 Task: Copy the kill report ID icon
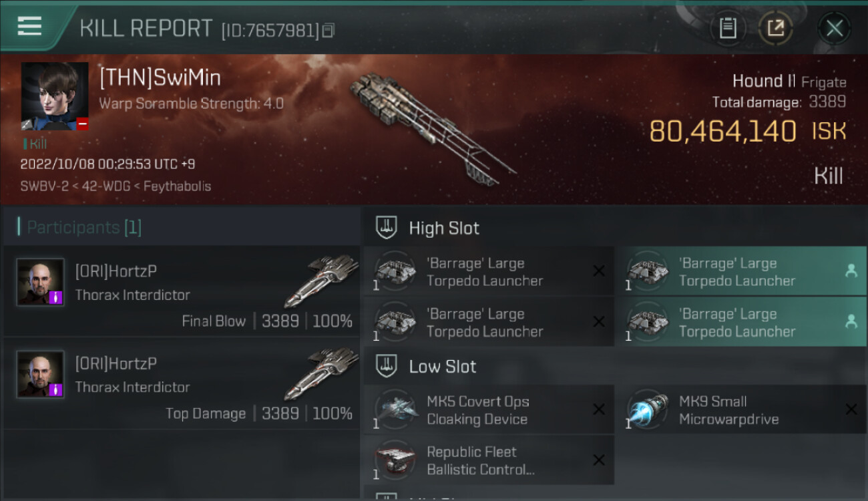[x=328, y=30]
